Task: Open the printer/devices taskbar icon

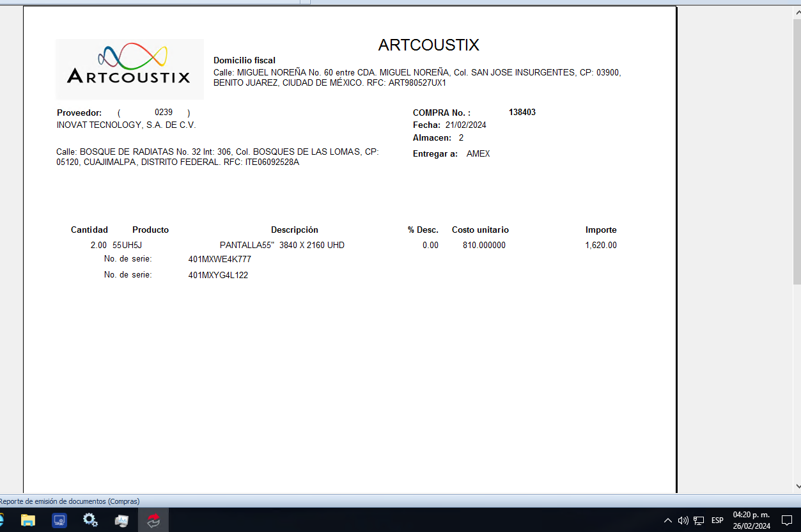Action: [x=121, y=520]
